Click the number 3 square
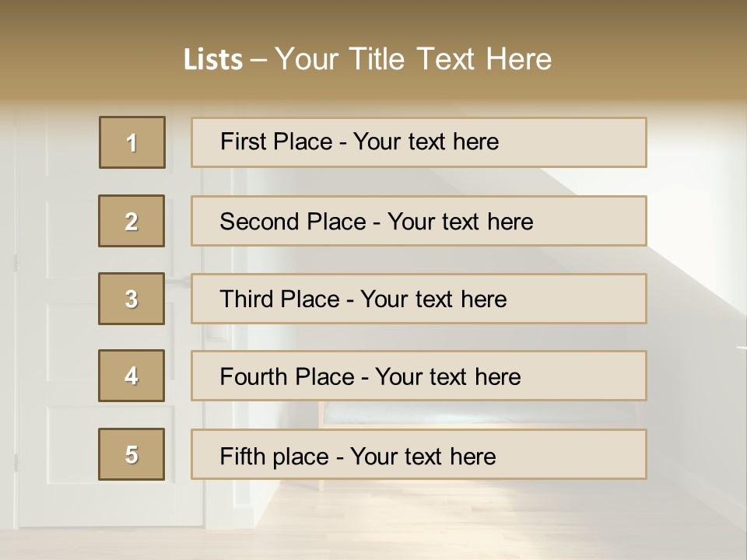The height and width of the screenshot is (560, 747). coord(132,299)
